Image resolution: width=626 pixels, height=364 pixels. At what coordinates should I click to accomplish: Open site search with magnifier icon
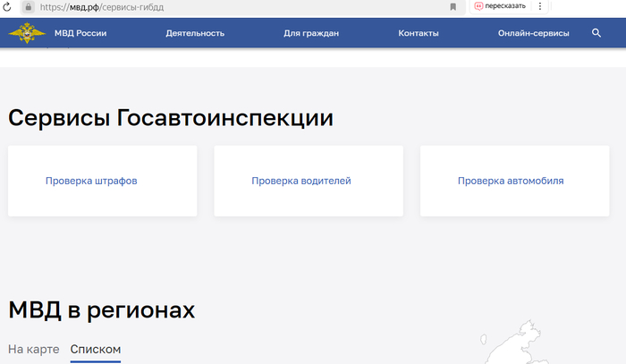pyautogui.click(x=596, y=33)
